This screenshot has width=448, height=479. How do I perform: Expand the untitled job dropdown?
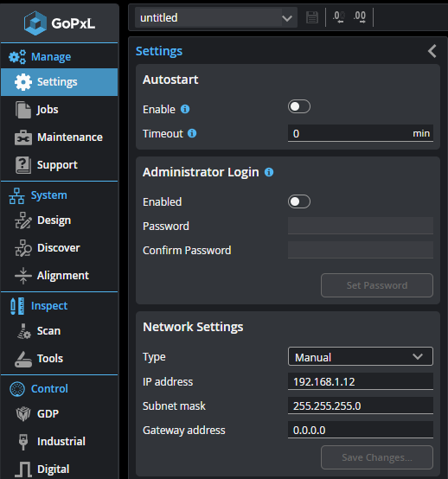pyautogui.click(x=216, y=17)
